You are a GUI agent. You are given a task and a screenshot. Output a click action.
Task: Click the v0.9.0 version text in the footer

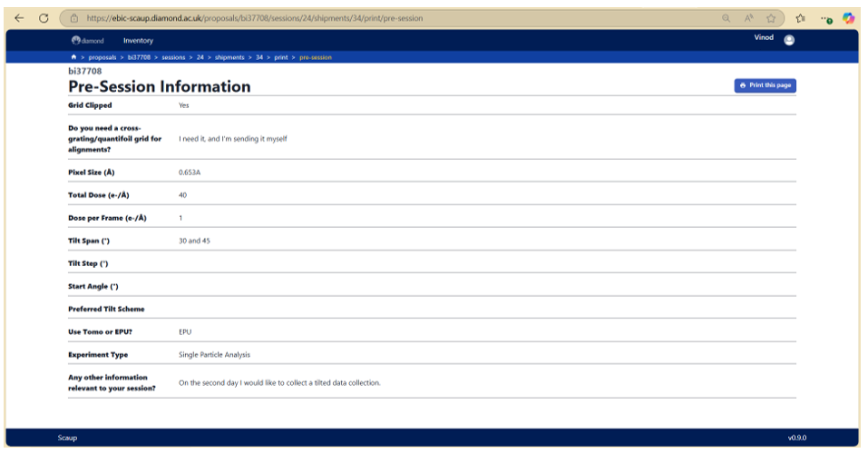[797, 438]
